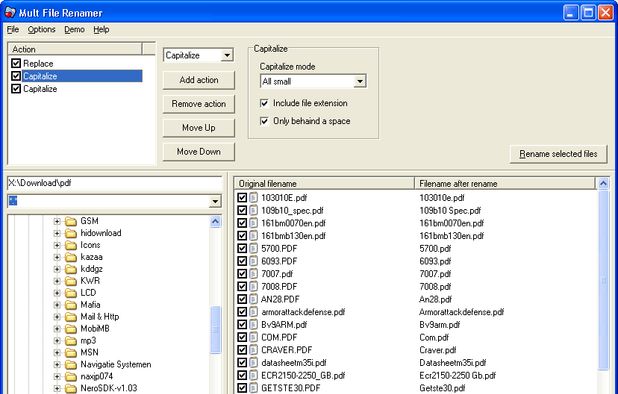
Task: Click the X:\Download\pdf path field
Action: (115, 183)
